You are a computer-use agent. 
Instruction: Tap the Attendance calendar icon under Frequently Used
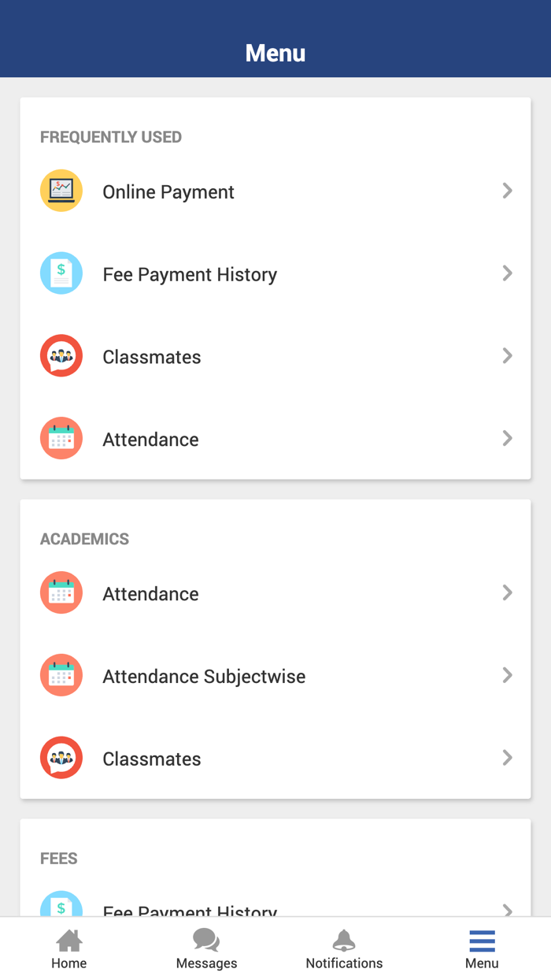coord(61,439)
